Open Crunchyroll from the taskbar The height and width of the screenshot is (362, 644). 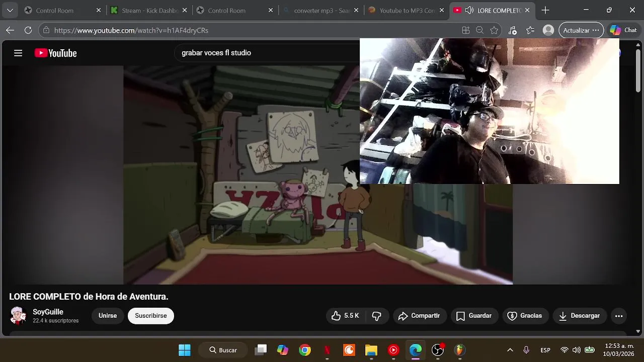pos(349,350)
